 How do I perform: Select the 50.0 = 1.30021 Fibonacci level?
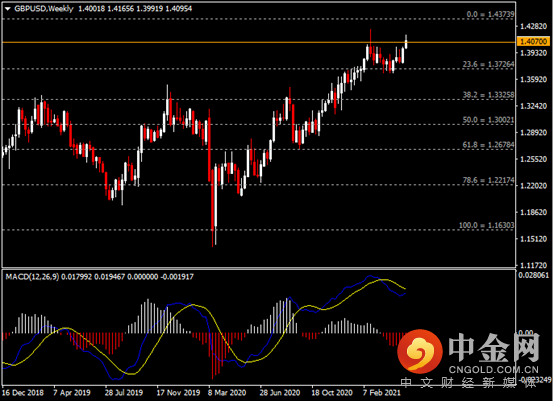pos(488,120)
